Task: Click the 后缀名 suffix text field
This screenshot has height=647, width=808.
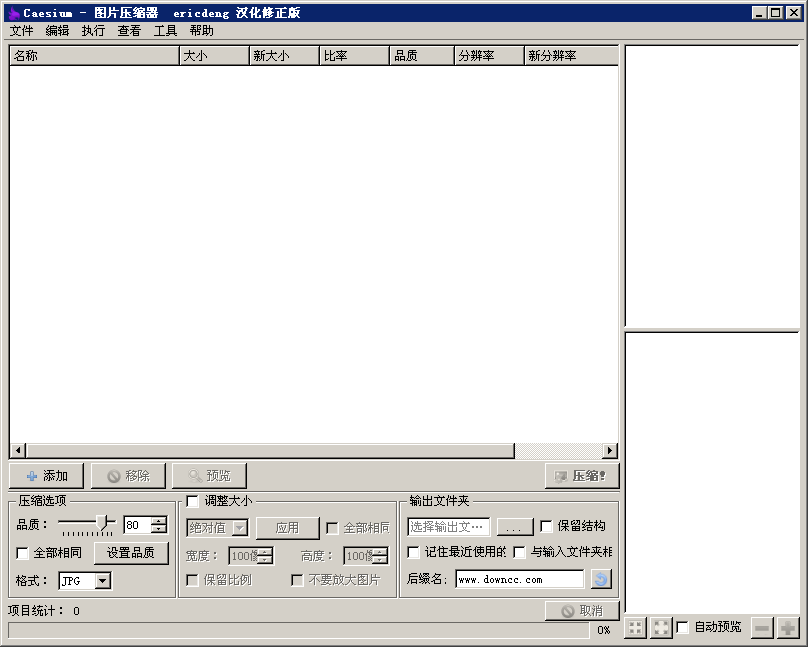Action: pyautogui.click(x=519, y=579)
